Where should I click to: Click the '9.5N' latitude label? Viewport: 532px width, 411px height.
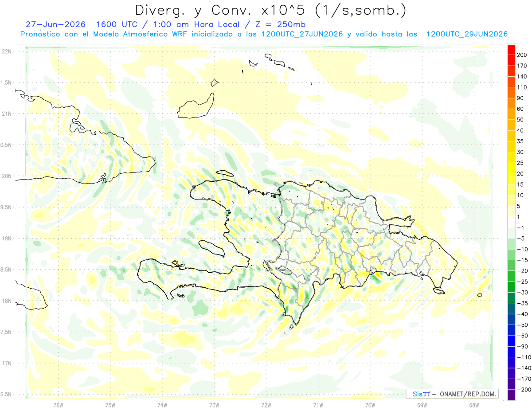(x=7, y=207)
